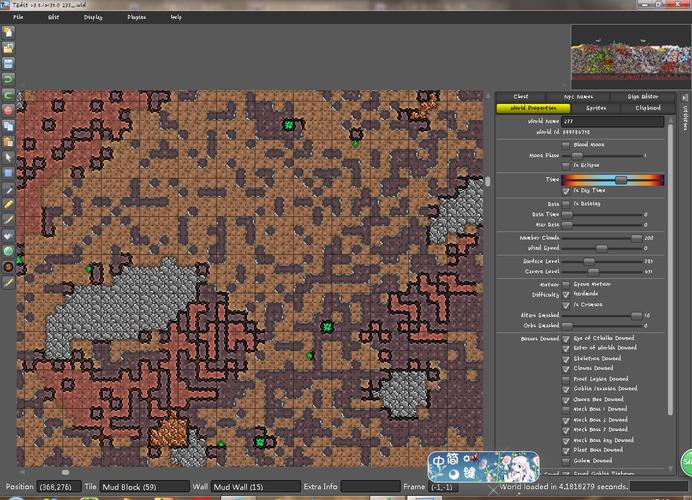692x500 pixels.
Task: Click the green Redo arrow icon
Action: [8, 95]
